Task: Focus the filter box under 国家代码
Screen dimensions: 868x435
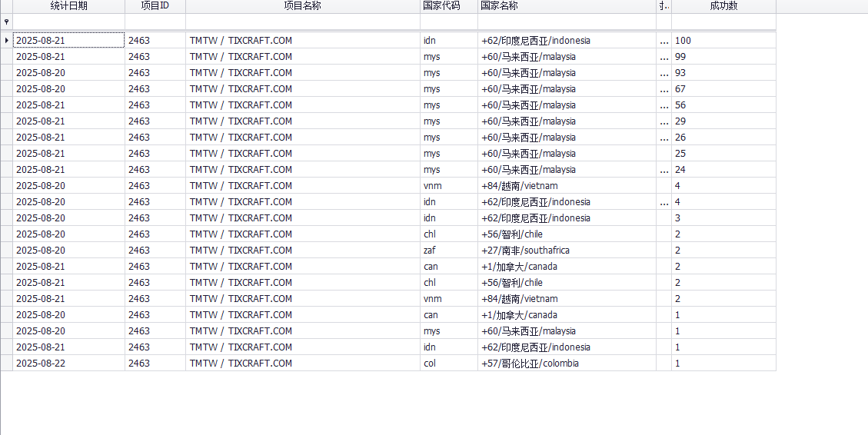Action: [x=449, y=22]
